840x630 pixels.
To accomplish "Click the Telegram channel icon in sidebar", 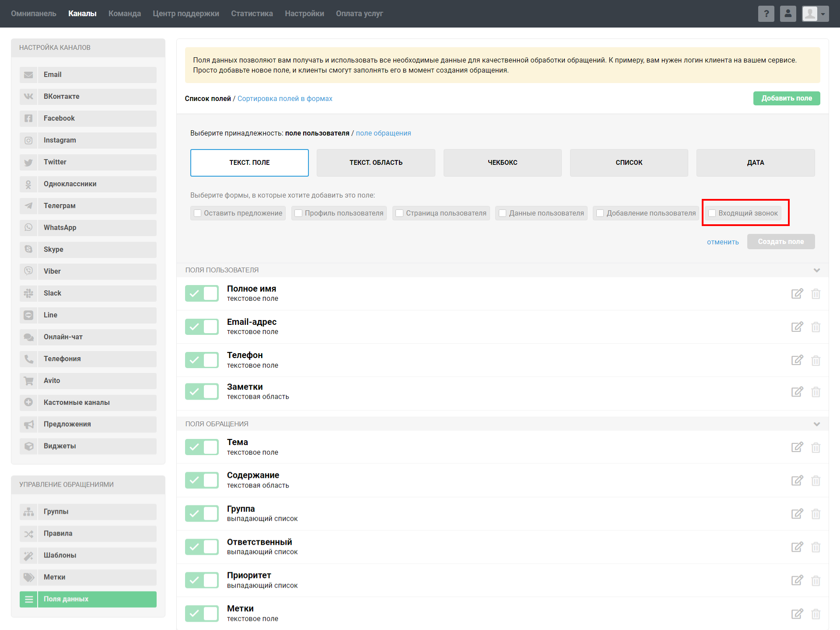I will point(28,205).
